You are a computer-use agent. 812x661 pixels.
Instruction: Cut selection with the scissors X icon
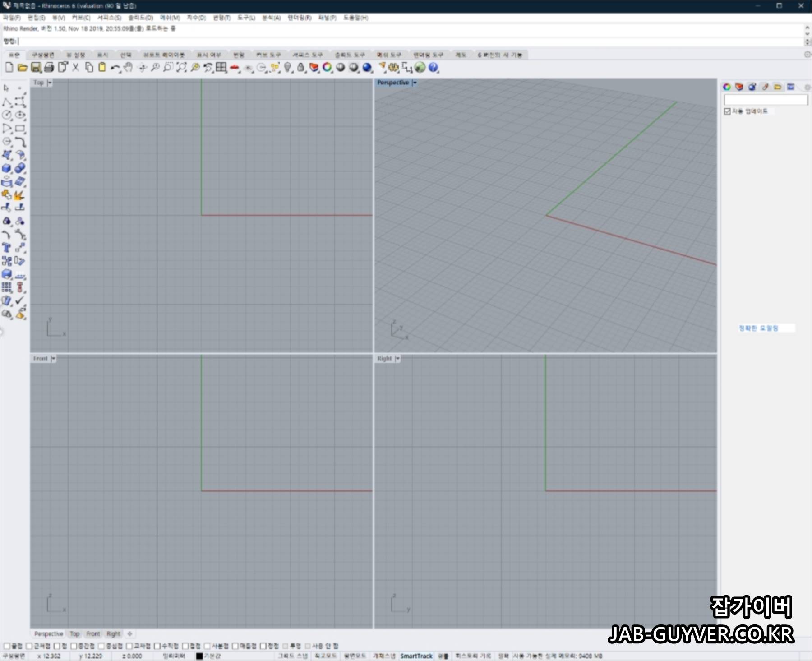(76, 68)
